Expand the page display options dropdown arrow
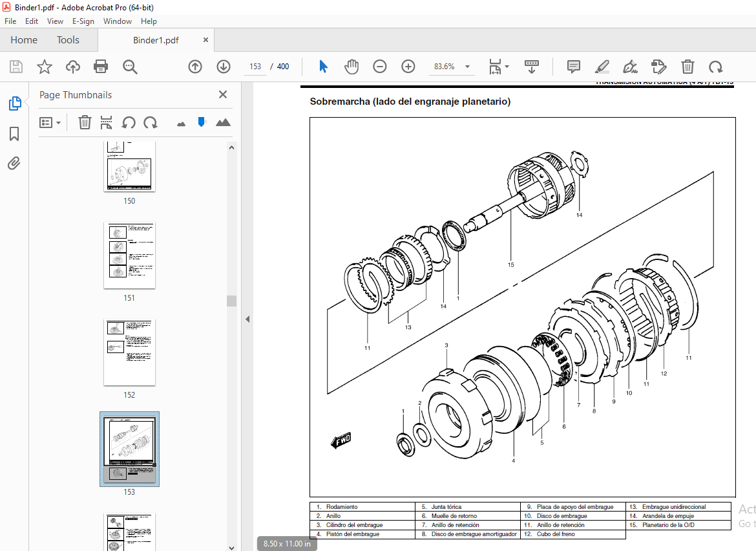The width and height of the screenshot is (756, 551). [507, 67]
